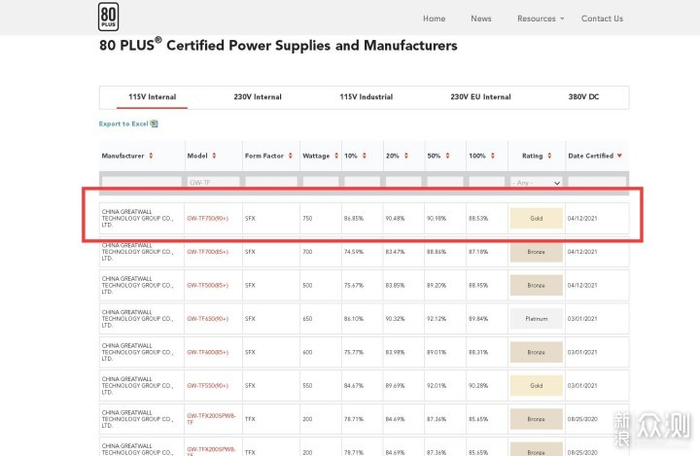Click the wattage value 750
This screenshot has height=456, width=700.
307,218
